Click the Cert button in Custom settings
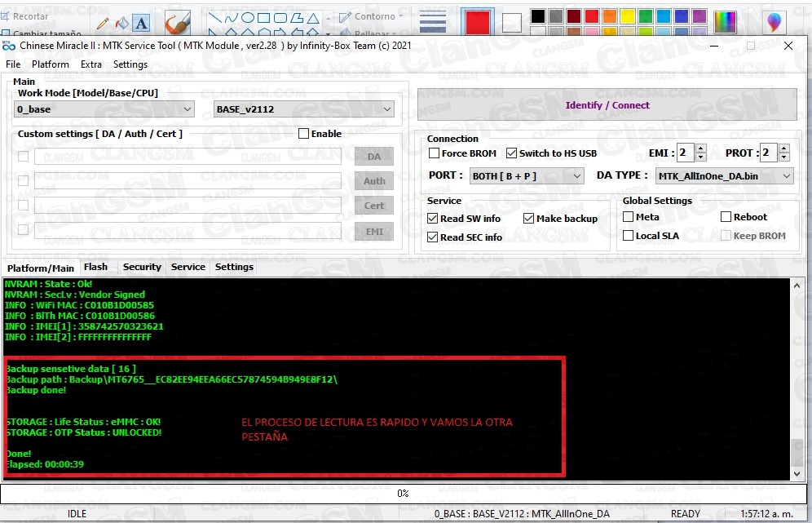 373,206
